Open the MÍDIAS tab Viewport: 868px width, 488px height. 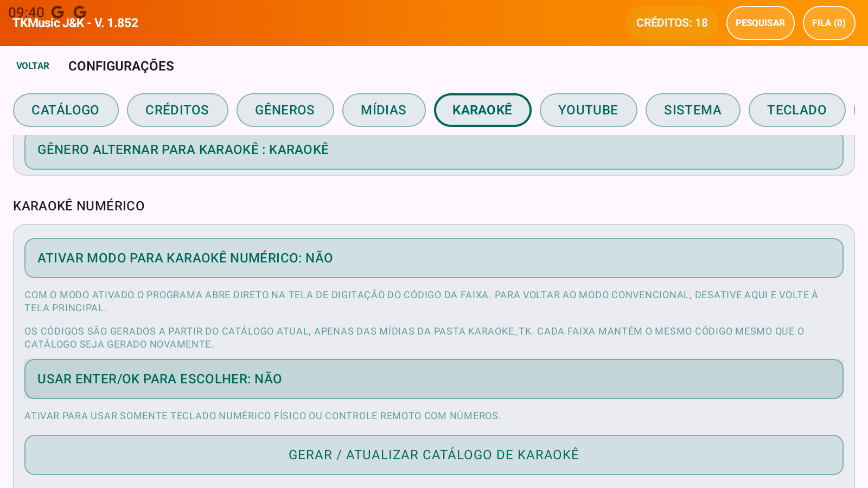[384, 110]
